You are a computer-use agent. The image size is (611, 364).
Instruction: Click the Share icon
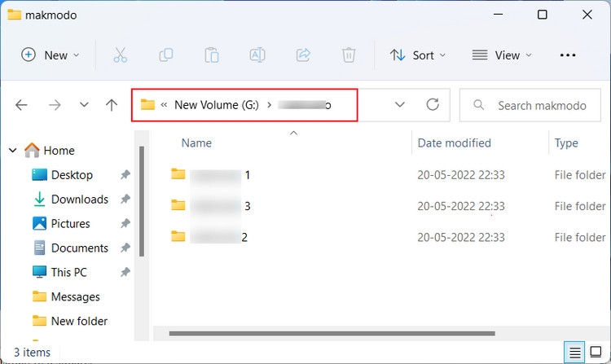coord(303,55)
